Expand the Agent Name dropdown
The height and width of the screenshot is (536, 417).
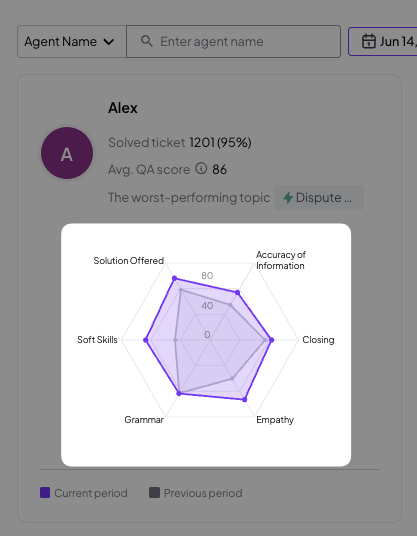(x=72, y=41)
